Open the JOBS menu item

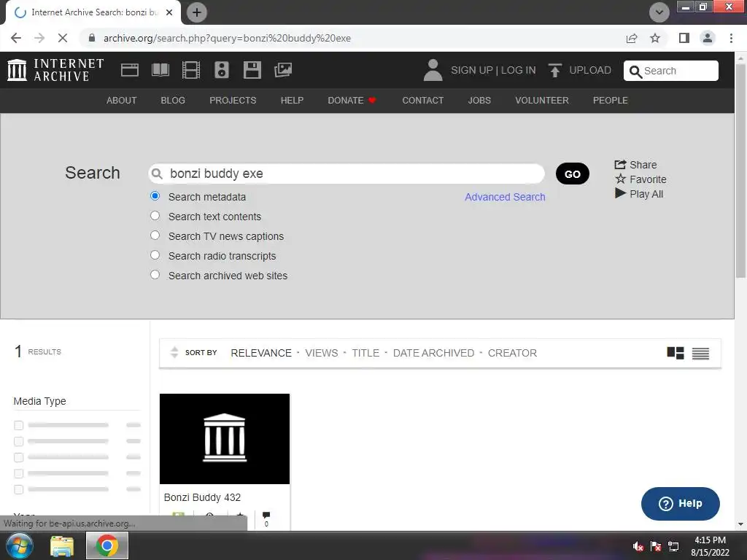479,101
